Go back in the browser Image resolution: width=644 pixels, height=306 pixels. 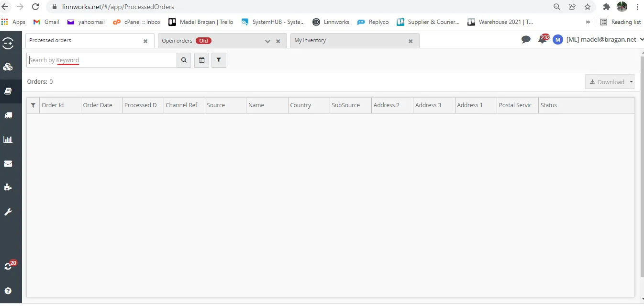click(x=5, y=7)
